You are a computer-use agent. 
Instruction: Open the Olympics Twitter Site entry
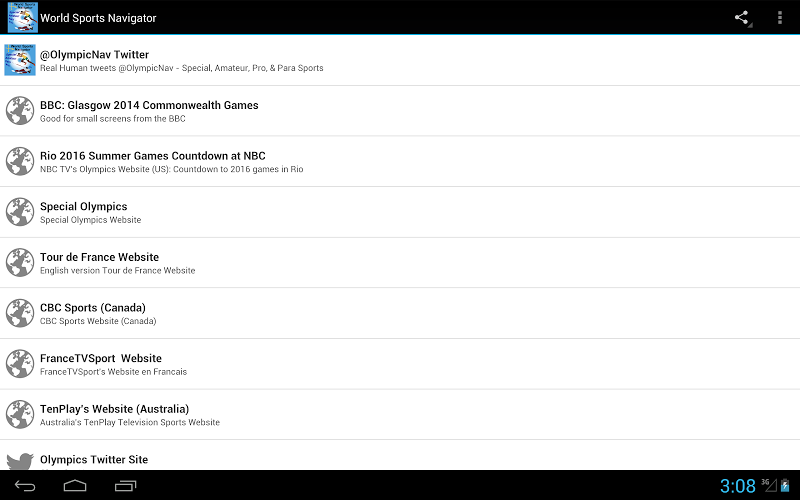pos(400,458)
